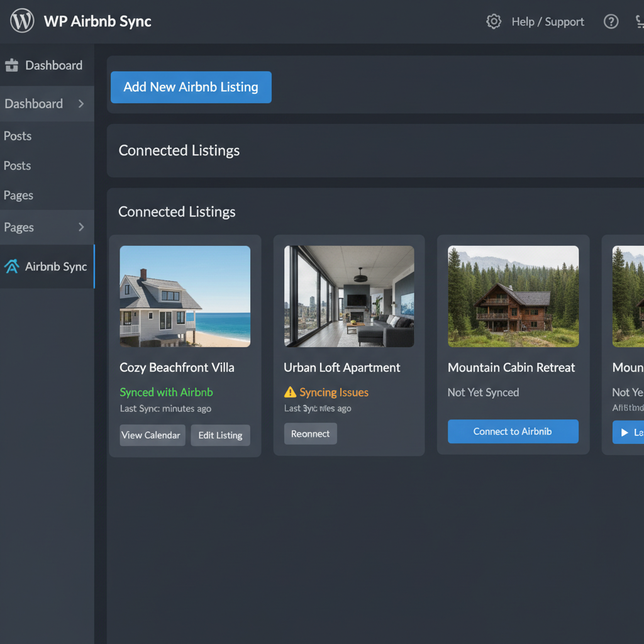Open the Urban Loft Apartment photo thumbnail
Screen dimensions: 644x644
tap(349, 297)
